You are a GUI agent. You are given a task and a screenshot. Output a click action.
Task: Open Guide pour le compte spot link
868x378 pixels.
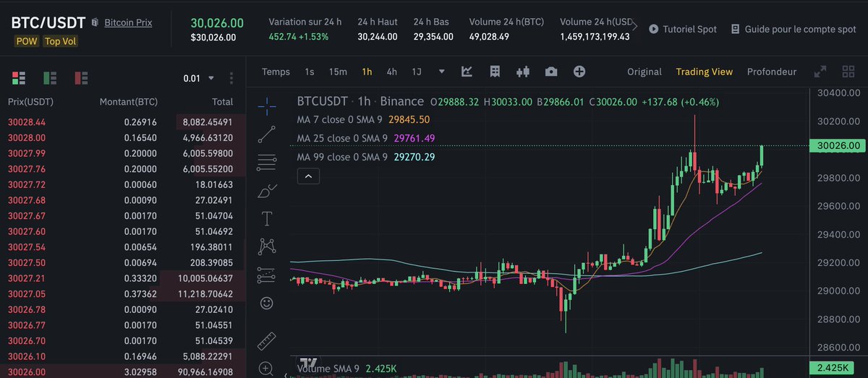pyautogui.click(x=801, y=30)
